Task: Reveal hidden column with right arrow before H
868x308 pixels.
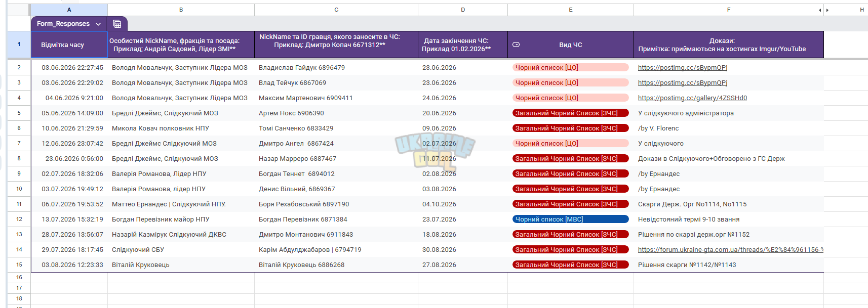Action: point(827,10)
